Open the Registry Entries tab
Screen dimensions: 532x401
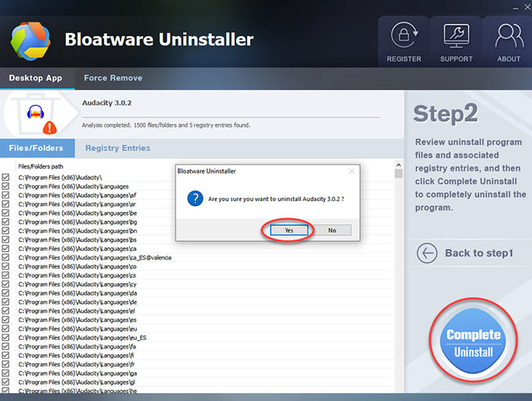coord(117,149)
